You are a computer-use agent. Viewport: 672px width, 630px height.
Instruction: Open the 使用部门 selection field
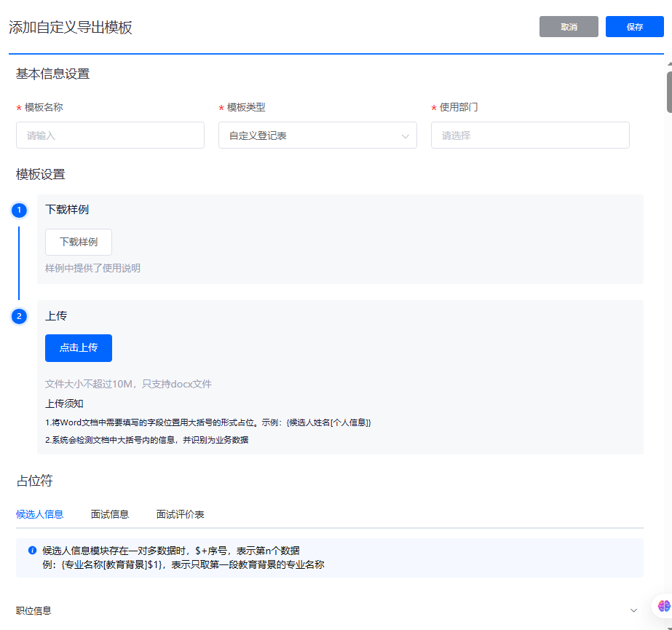click(x=530, y=135)
